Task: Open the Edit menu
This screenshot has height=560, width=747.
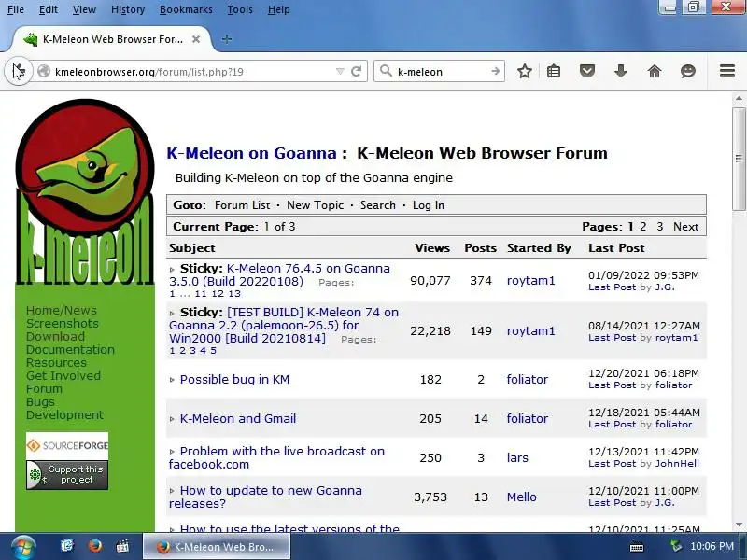Action: point(49,9)
